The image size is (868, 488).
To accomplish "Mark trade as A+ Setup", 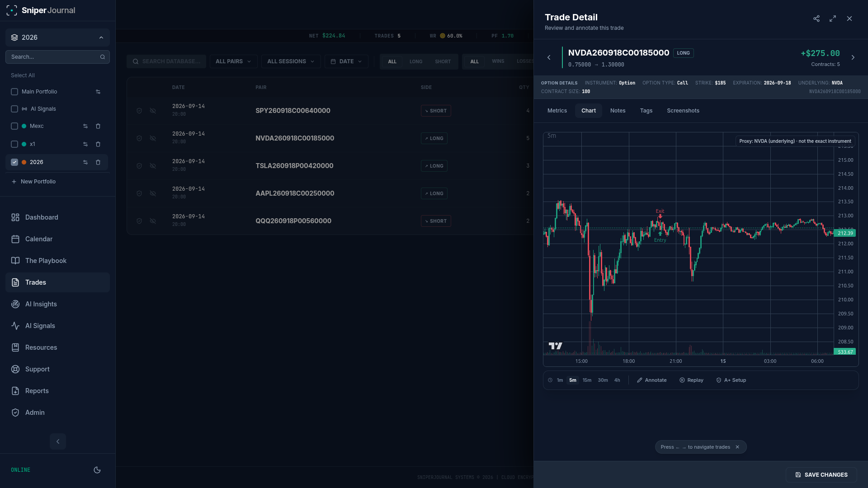I will tap(731, 380).
